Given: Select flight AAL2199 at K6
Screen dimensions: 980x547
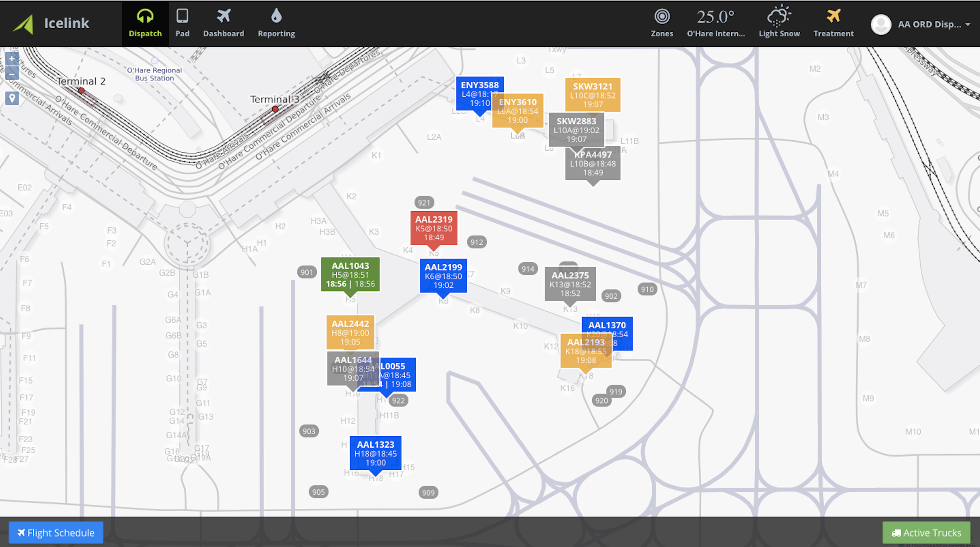Looking at the screenshot, I should pos(443,276).
